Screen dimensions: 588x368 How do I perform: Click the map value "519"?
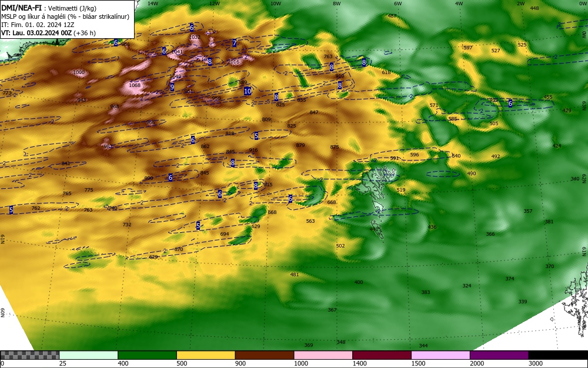pos(401,190)
